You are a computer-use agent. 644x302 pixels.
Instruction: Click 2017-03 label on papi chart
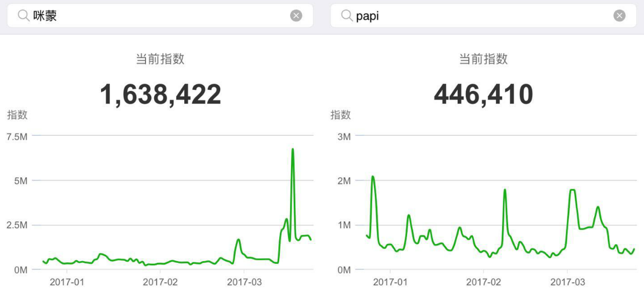pyautogui.click(x=568, y=282)
